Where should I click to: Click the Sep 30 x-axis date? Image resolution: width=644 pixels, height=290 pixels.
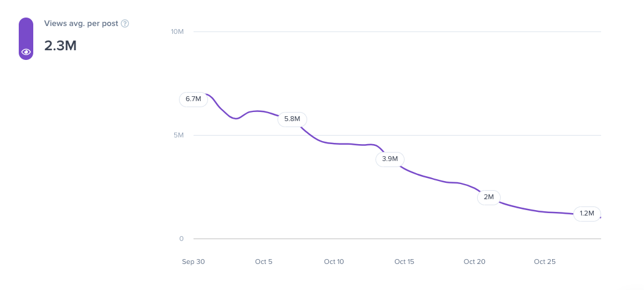[x=193, y=262]
